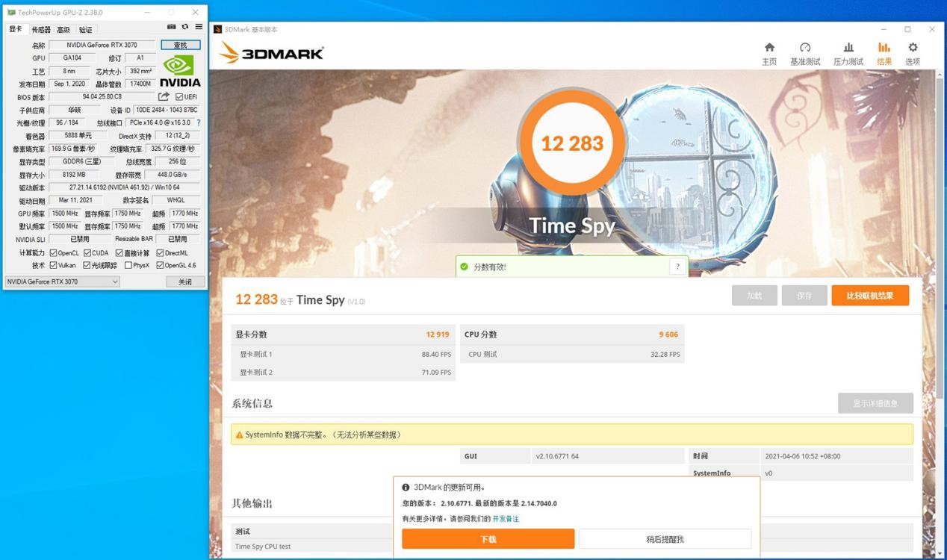Toggle the 直接计算 checkbox
Viewport: 947px width, 560px height.
tap(119, 253)
